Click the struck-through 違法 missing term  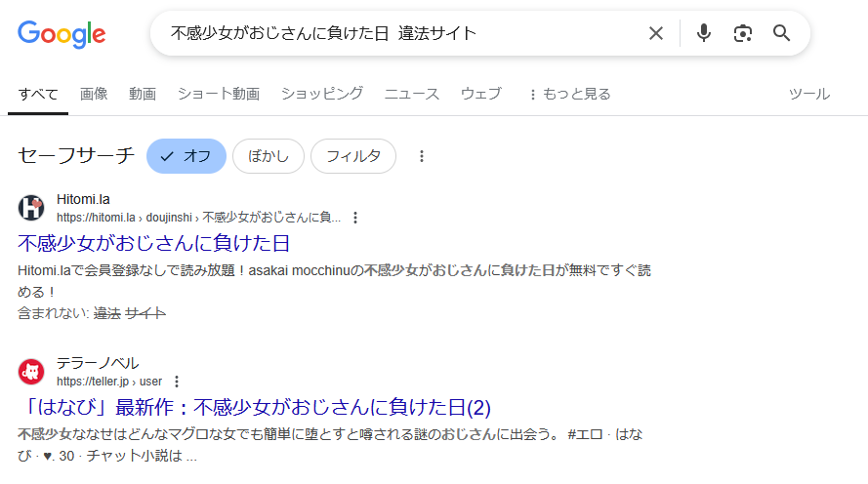coord(106,313)
